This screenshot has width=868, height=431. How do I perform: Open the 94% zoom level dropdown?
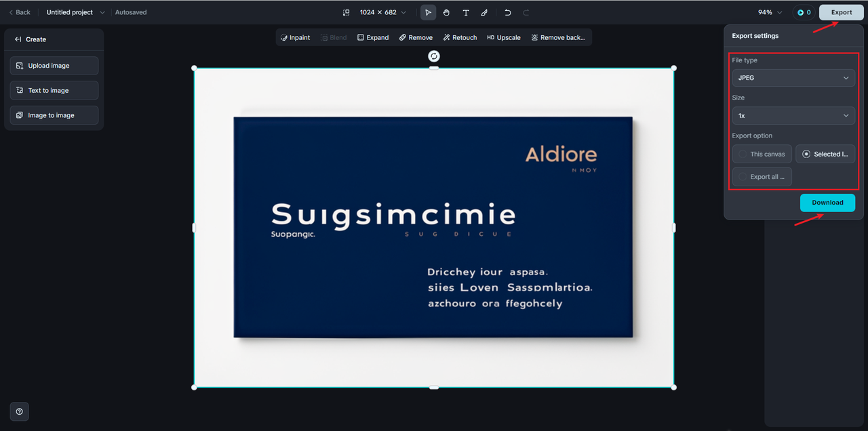point(770,12)
